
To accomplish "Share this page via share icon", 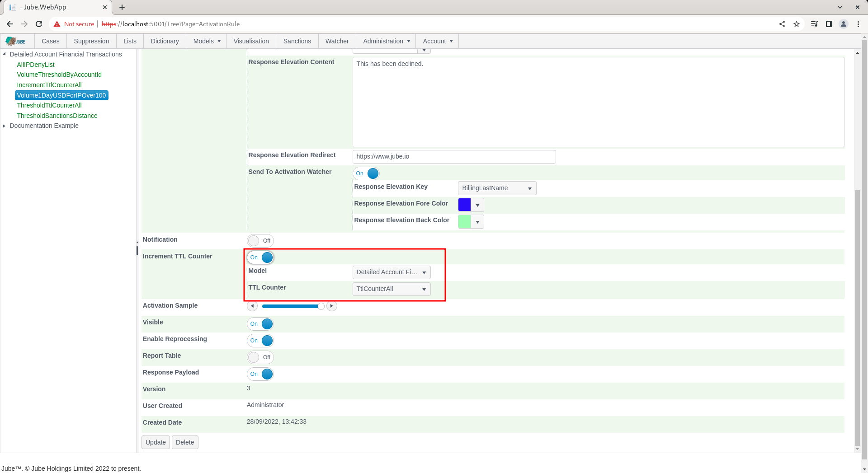I will point(782,24).
